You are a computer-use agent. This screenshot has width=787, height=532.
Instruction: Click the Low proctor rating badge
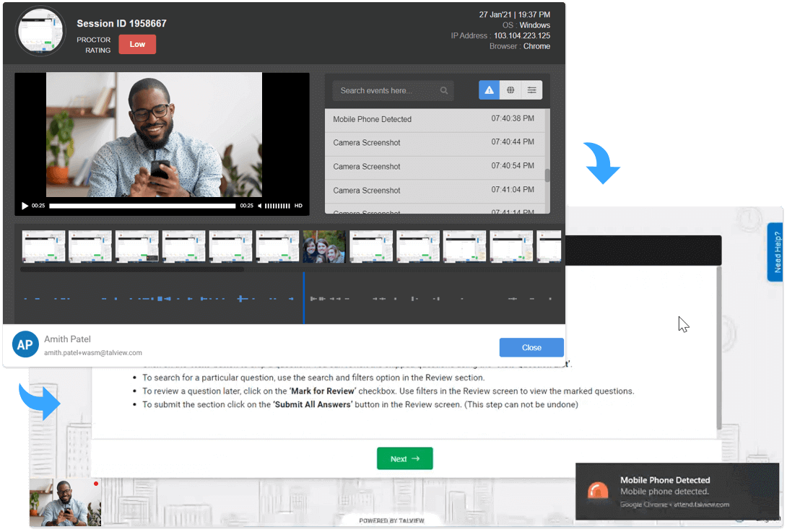137,44
